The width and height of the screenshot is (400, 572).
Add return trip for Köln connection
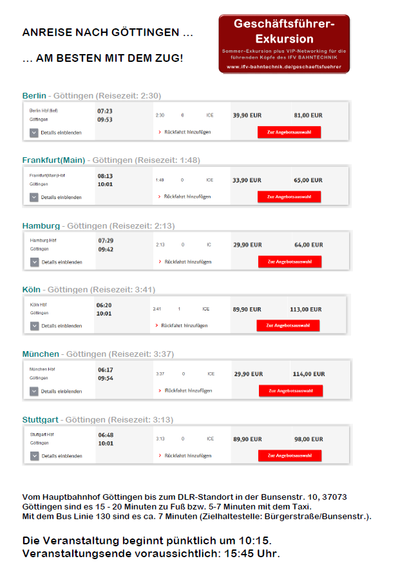tap(182, 325)
